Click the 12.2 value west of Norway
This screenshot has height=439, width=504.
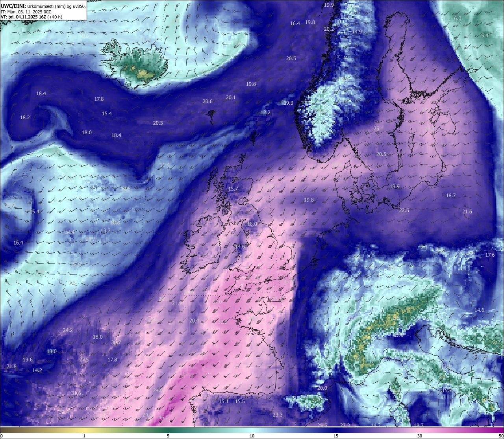pos(265,112)
